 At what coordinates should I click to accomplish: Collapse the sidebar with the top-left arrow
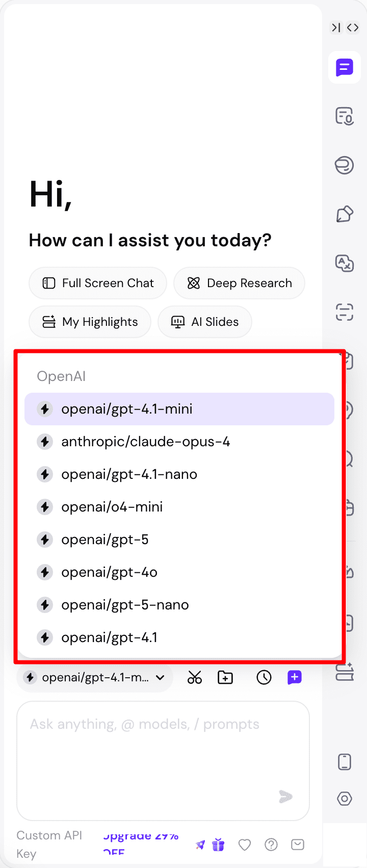pyautogui.click(x=336, y=28)
